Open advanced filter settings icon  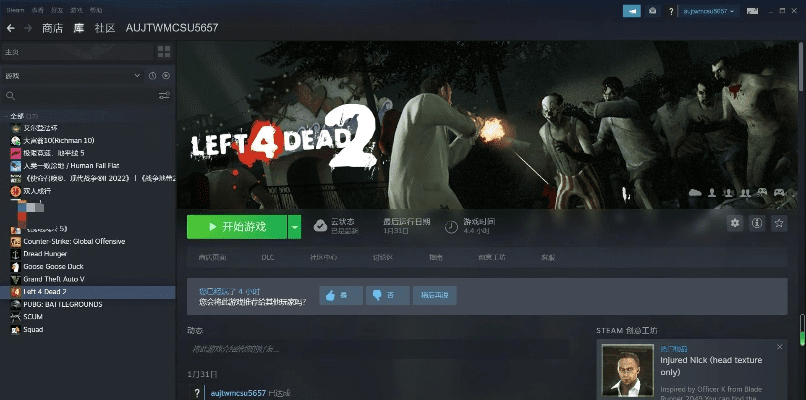165,96
